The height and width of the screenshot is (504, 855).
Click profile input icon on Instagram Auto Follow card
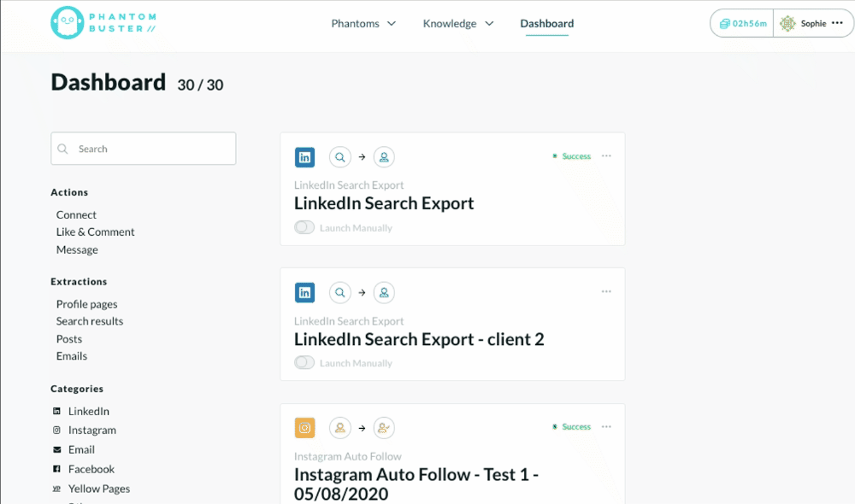tap(339, 428)
